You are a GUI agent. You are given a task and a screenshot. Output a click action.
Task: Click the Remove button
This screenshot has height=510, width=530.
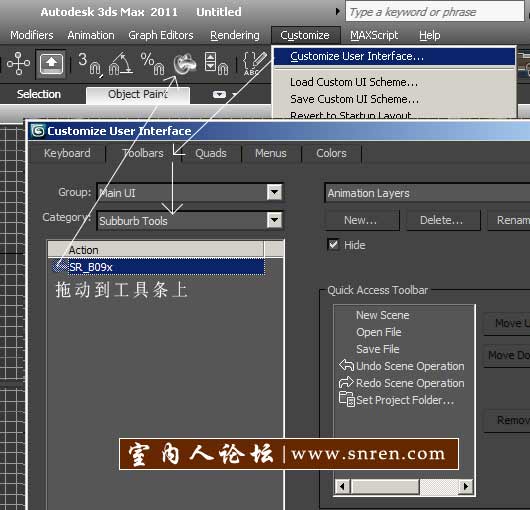[507, 420]
